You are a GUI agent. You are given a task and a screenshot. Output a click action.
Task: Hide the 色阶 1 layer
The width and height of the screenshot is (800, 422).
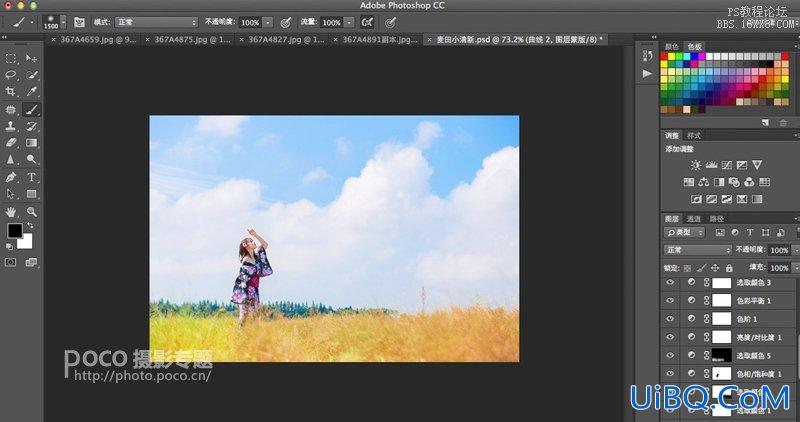tap(670, 318)
